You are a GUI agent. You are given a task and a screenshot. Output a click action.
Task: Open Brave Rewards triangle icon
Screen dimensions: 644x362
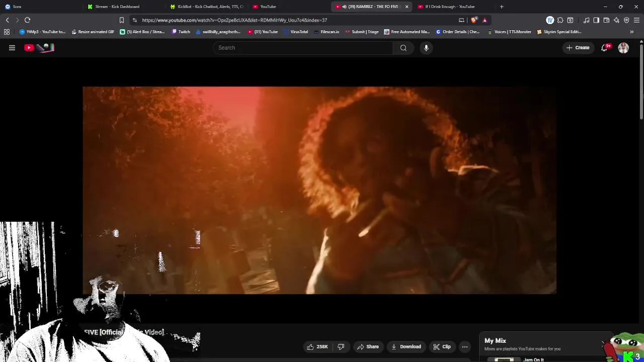[485, 20]
